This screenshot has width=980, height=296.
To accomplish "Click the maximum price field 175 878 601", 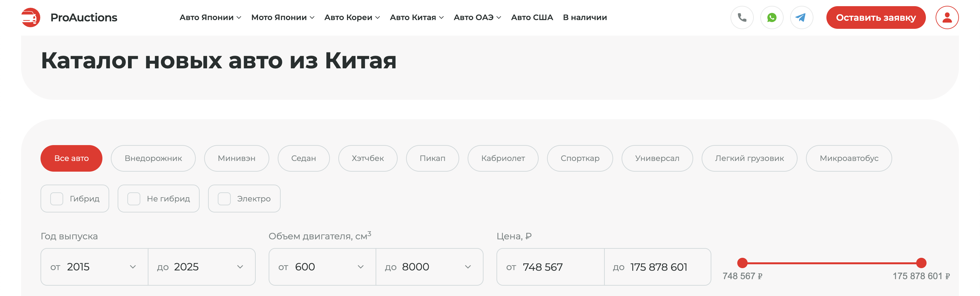I will 658,267.
